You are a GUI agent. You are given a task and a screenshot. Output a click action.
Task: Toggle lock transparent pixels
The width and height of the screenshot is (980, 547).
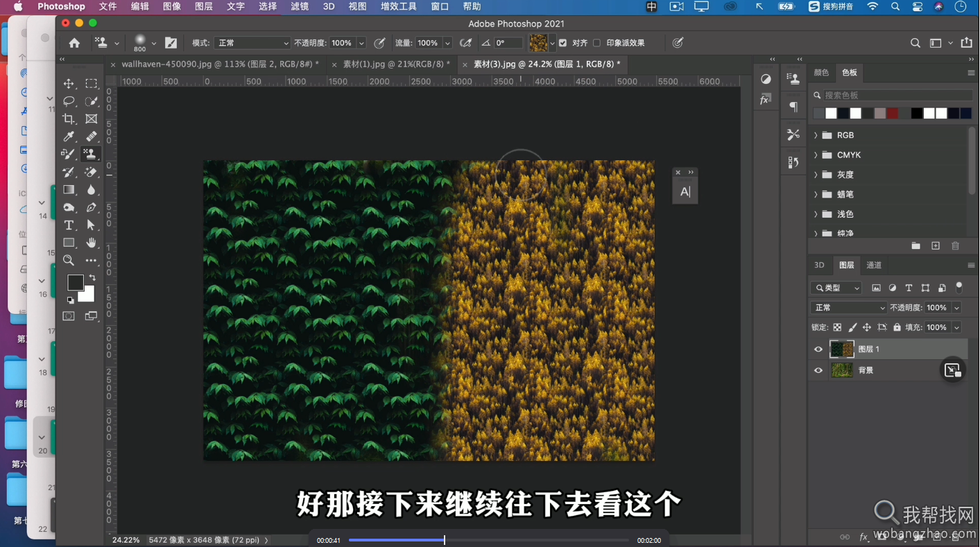(837, 327)
